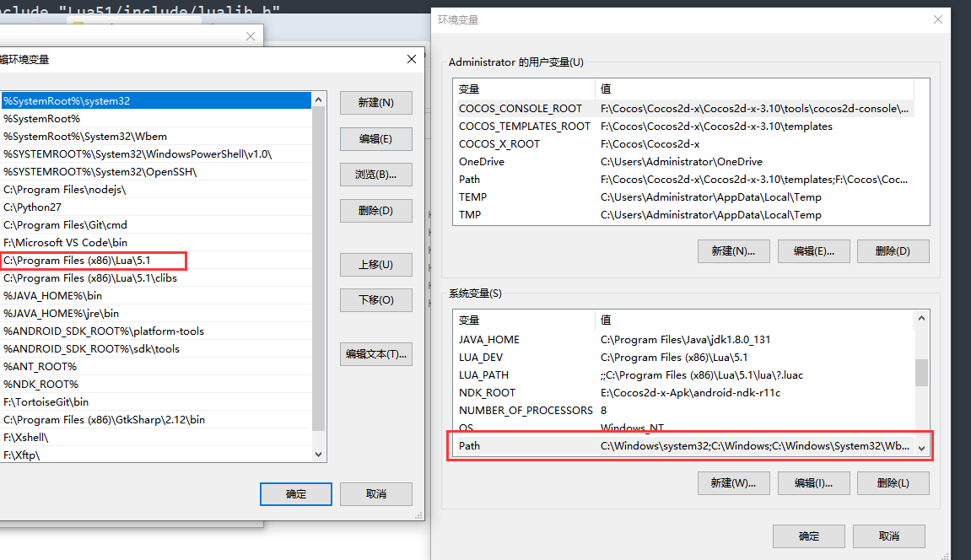Open the 浏览(B)... browse button

pyautogui.click(x=376, y=175)
